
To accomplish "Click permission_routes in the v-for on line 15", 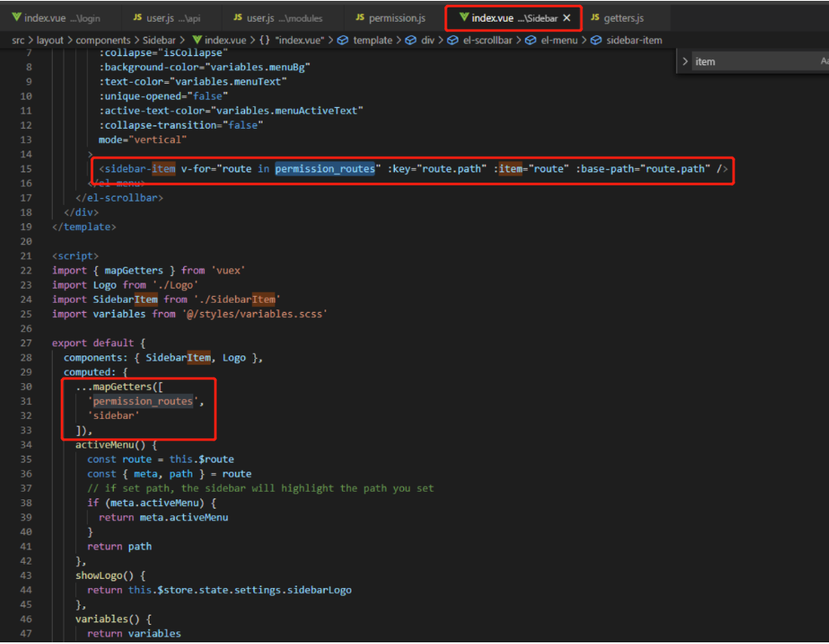I will pos(325,169).
